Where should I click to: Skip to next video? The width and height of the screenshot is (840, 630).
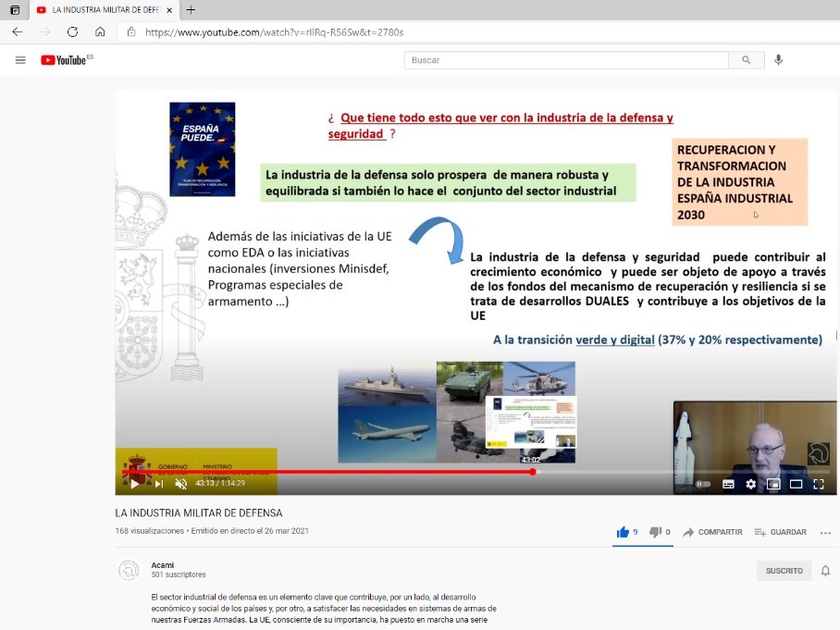pyautogui.click(x=159, y=484)
